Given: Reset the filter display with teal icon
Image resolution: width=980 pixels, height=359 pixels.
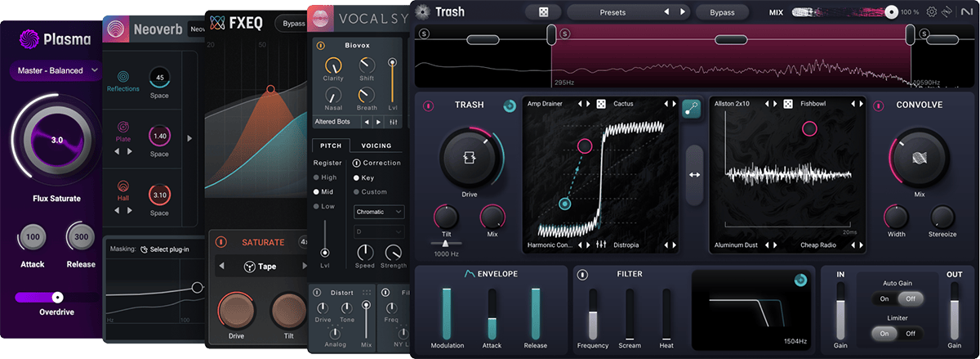Looking at the screenshot, I should (801, 280).
